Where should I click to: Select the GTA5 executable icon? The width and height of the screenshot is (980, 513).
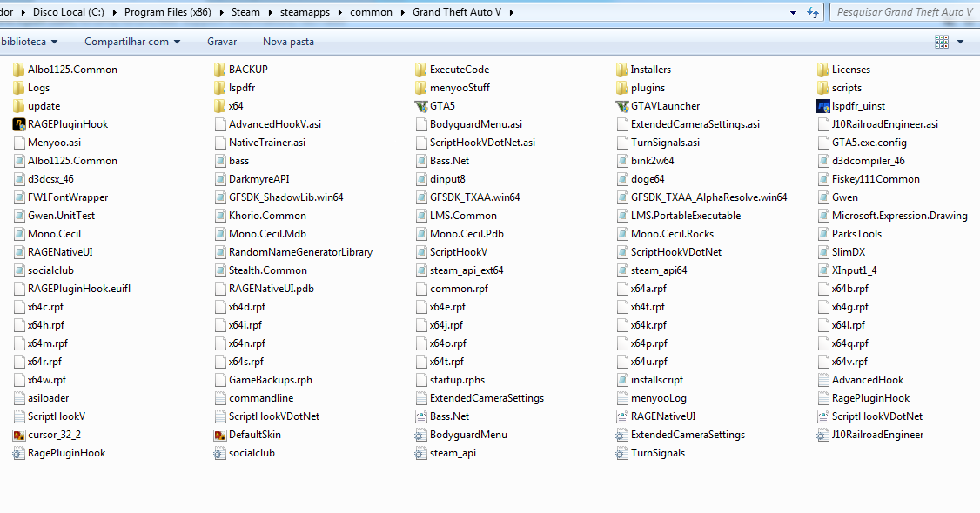coord(421,106)
